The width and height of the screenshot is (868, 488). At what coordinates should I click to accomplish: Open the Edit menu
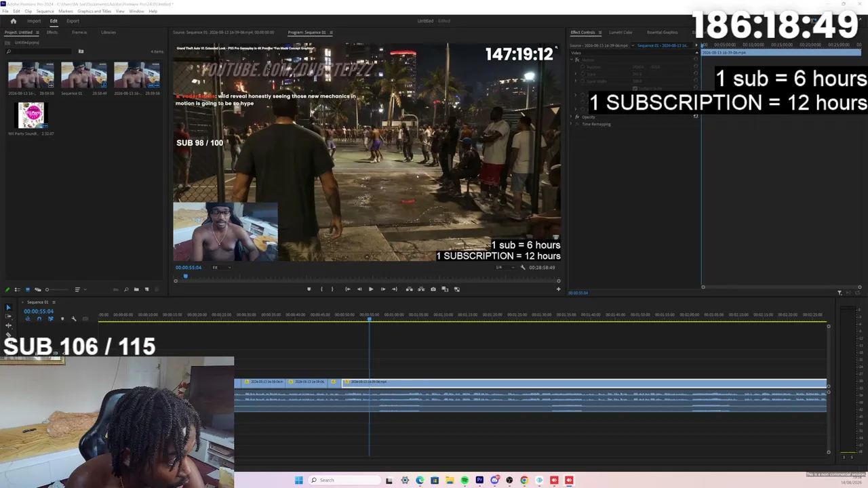click(16, 12)
